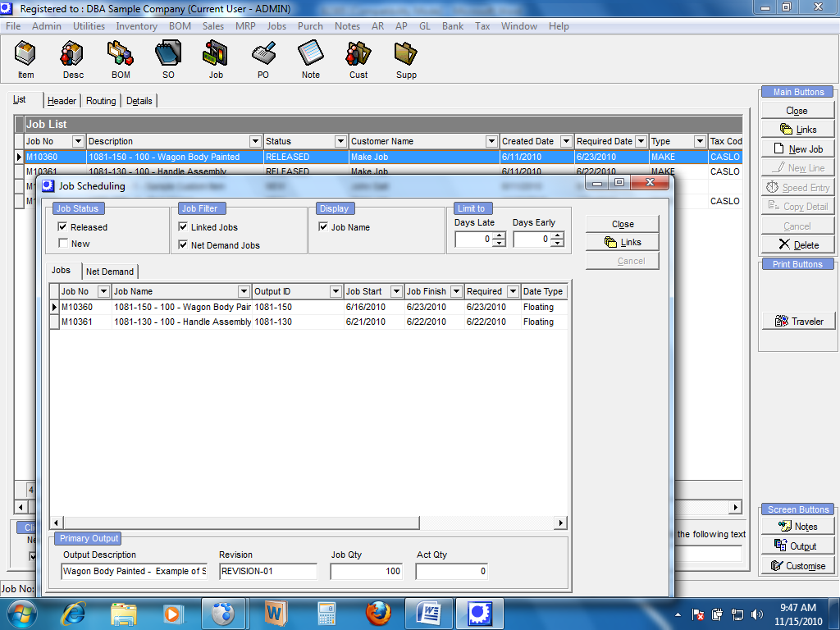840x630 pixels.
Task: Increase the Days Late spinner value
Action: [x=498, y=235]
